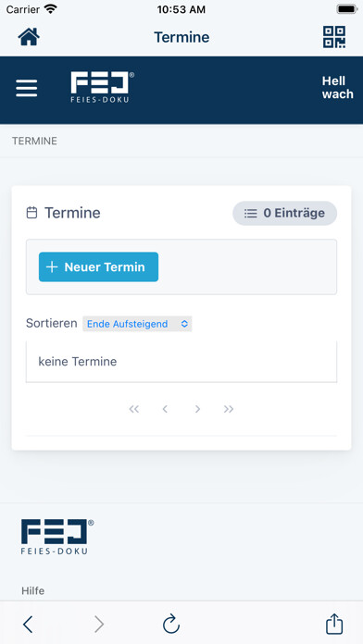Open the share sheet icon
363x644 pixels.
(334, 624)
